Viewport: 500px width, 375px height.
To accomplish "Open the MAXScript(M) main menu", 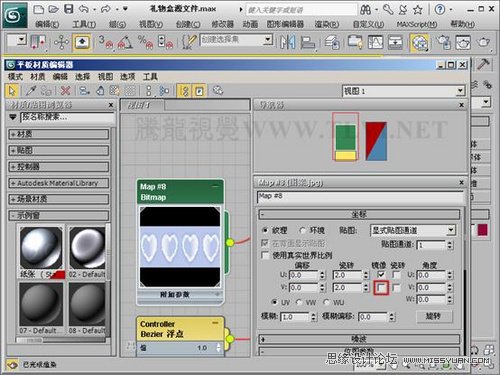I will tap(417, 24).
